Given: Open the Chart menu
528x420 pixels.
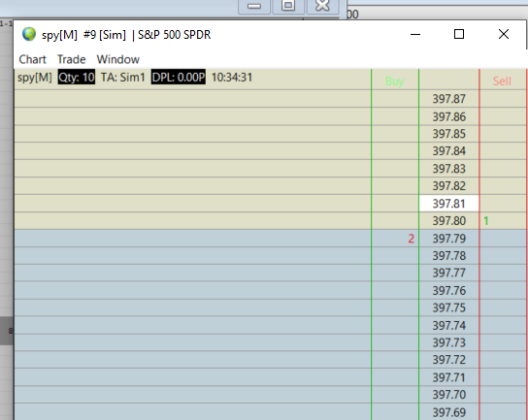Looking at the screenshot, I should tap(32, 59).
